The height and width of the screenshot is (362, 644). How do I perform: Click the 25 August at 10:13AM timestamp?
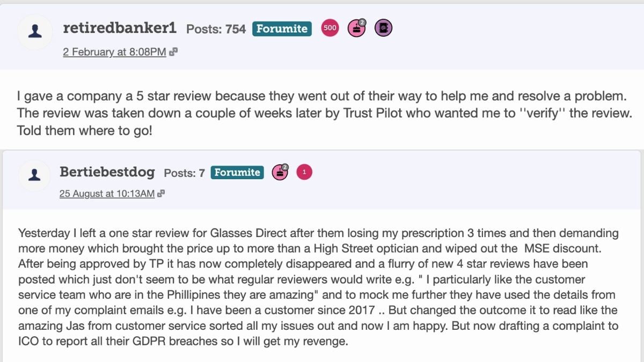pos(107,194)
